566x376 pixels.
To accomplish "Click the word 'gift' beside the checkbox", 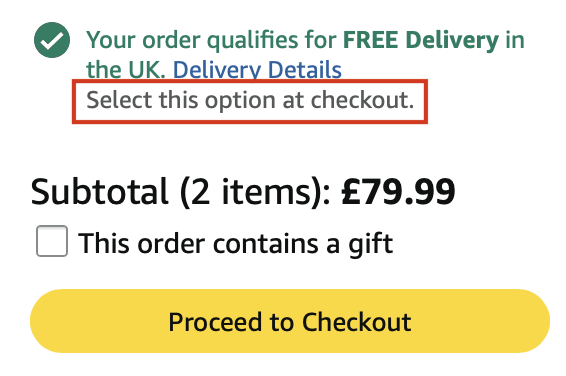I will pos(370,245).
